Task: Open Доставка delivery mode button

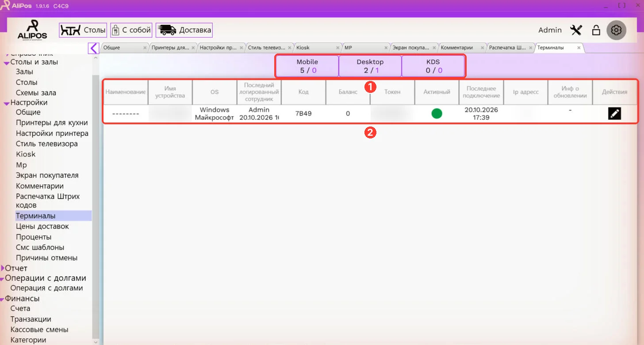Action: (184, 30)
